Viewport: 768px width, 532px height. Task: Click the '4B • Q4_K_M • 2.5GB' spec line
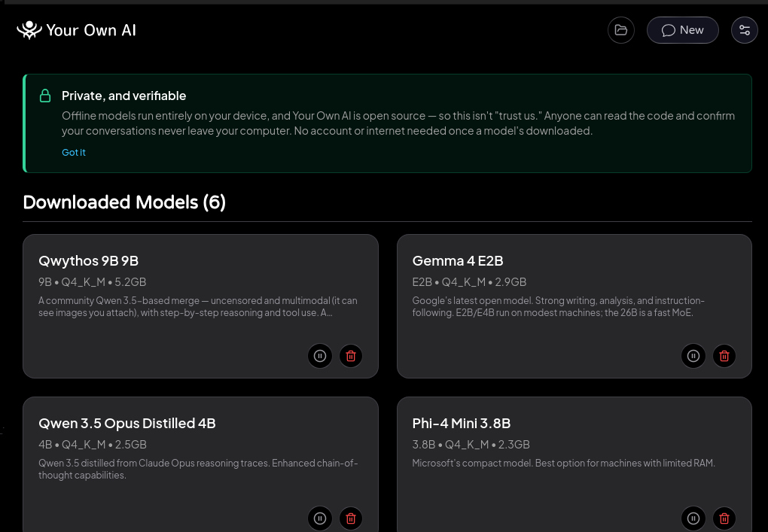point(93,445)
